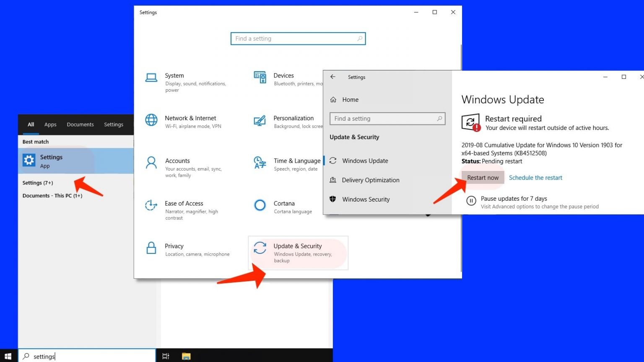The width and height of the screenshot is (644, 362).
Task: Close the main Settings window
Action: pyautogui.click(x=453, y=12)
